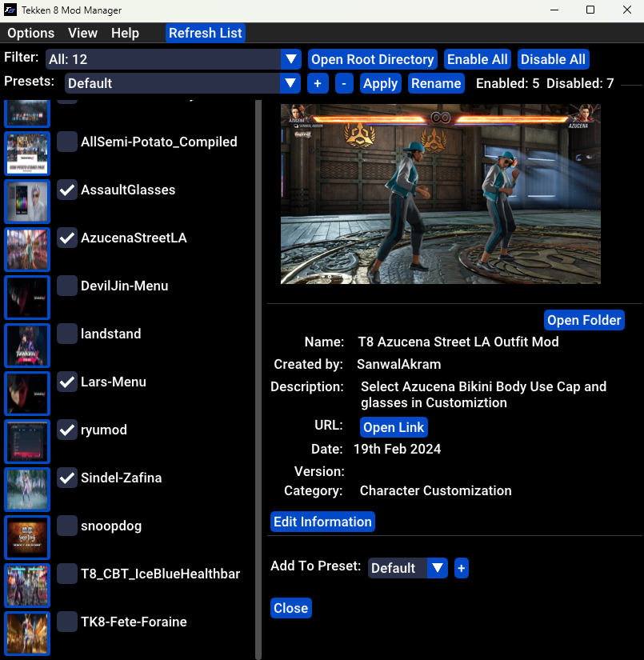The image size is (644, 660).
Task: Click the Lars-Menu mod thumbnail
Action: pos(26,393)
